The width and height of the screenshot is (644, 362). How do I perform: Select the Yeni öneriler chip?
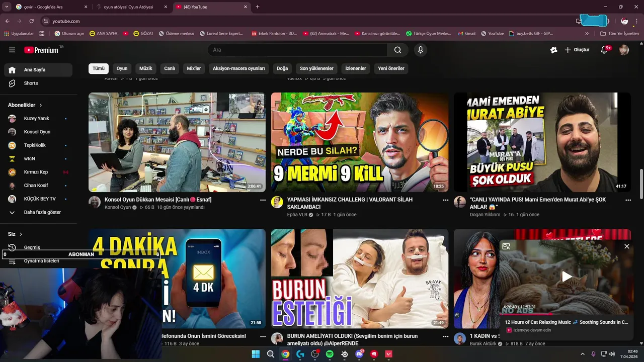(391, 68)
